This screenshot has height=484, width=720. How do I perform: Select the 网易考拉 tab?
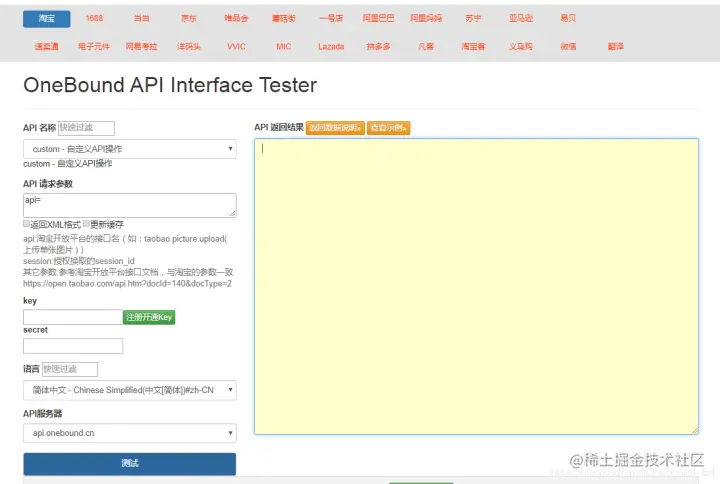click(x=141, y=46)
